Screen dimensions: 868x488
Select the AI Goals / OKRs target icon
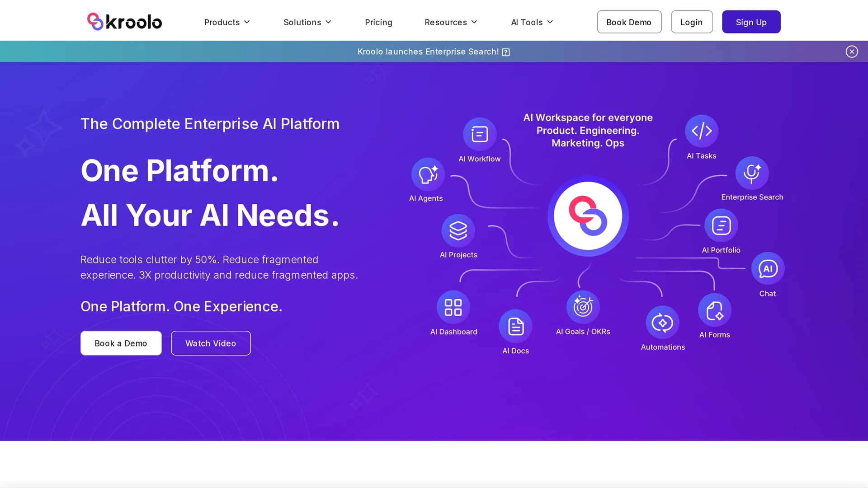(583, 307)
